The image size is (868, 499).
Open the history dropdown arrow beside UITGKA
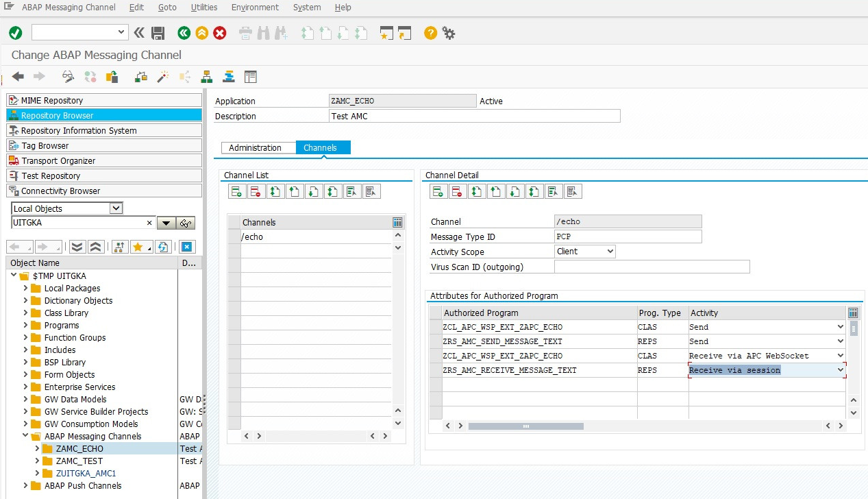coord(166,223)
